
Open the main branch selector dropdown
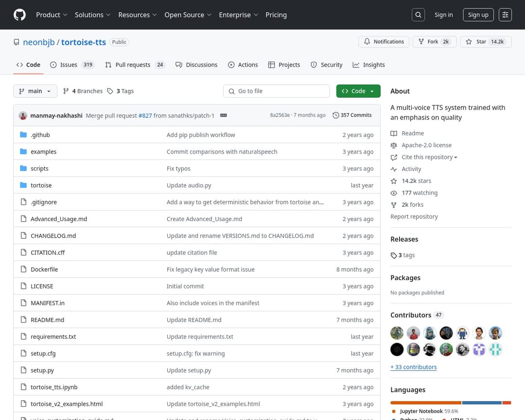pos(35,91)
